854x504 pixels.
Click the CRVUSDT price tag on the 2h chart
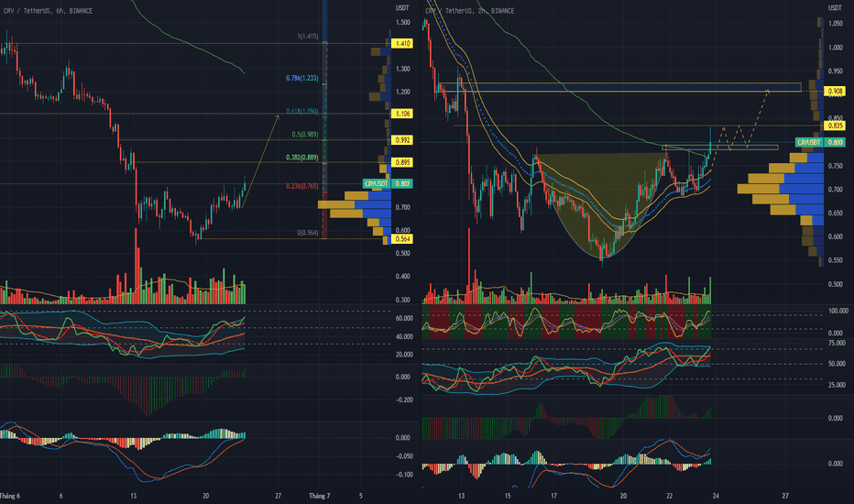coord(820,142)
